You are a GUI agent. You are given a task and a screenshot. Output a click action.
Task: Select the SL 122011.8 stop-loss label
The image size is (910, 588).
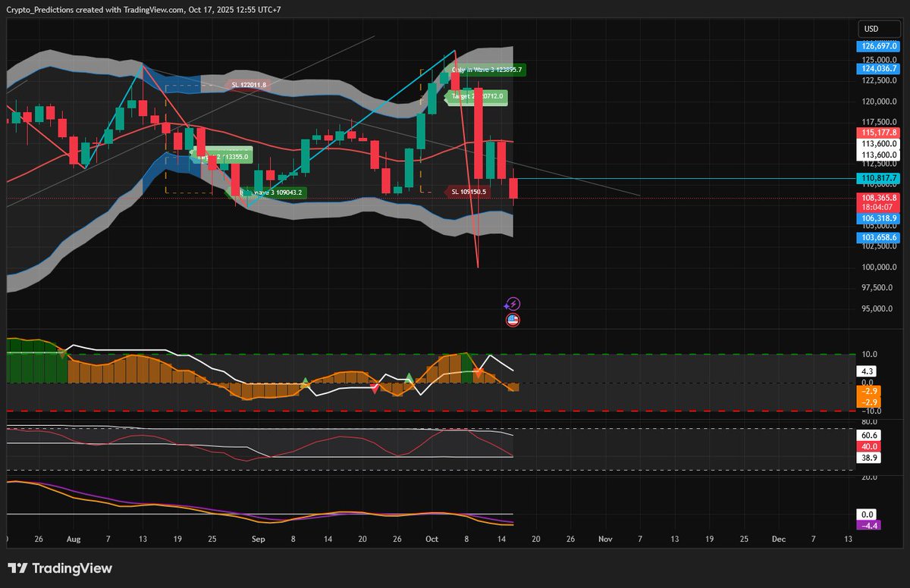[x=249, y=84]
